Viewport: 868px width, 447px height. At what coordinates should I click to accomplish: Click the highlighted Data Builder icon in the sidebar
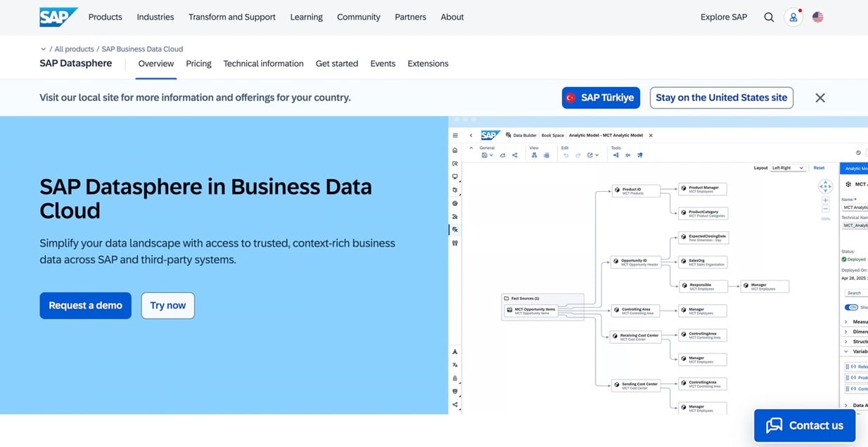(455, 230)
